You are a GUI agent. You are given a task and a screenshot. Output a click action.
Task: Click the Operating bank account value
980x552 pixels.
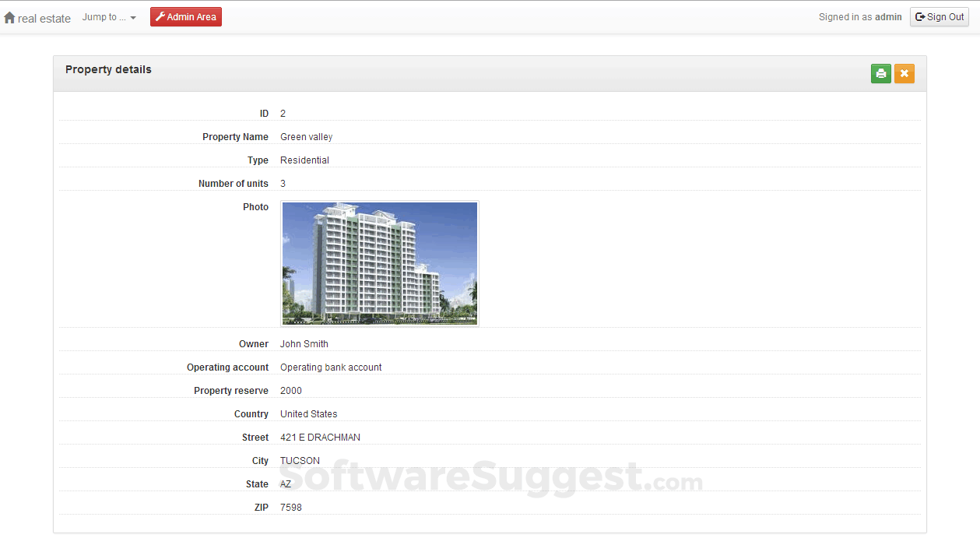pyautogui.click(x=331, y=367)
